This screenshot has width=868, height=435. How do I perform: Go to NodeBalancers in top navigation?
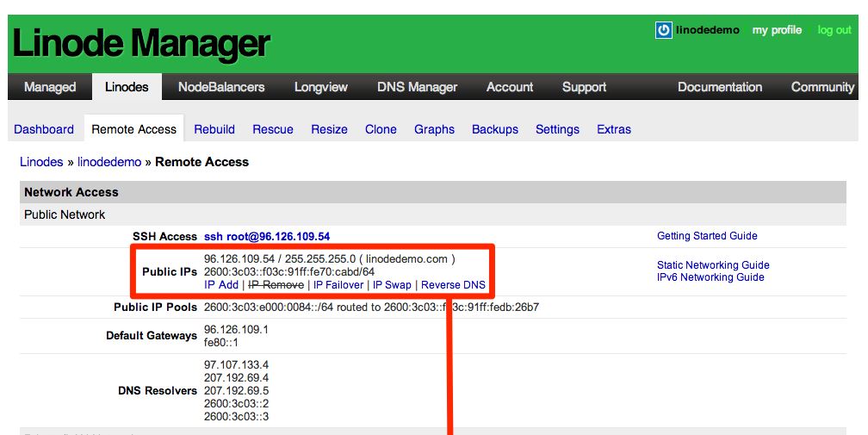pyautogui.click(x=221, y=87)
